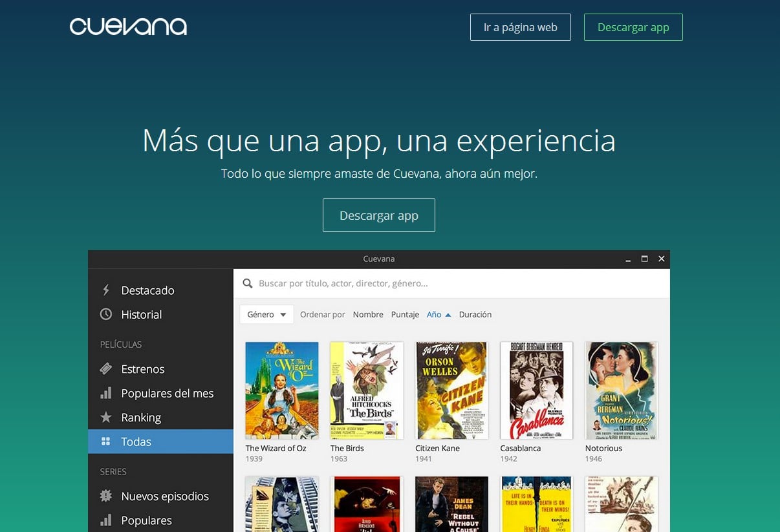
Task: Click the search magnifying glass icon
Action: (x=247, y=283)
